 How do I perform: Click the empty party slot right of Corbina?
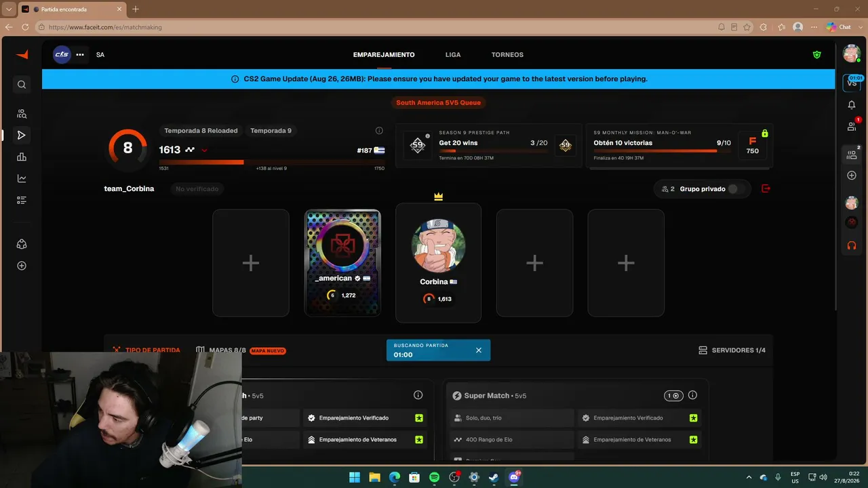pyautogui.click(x=534, y=263)
